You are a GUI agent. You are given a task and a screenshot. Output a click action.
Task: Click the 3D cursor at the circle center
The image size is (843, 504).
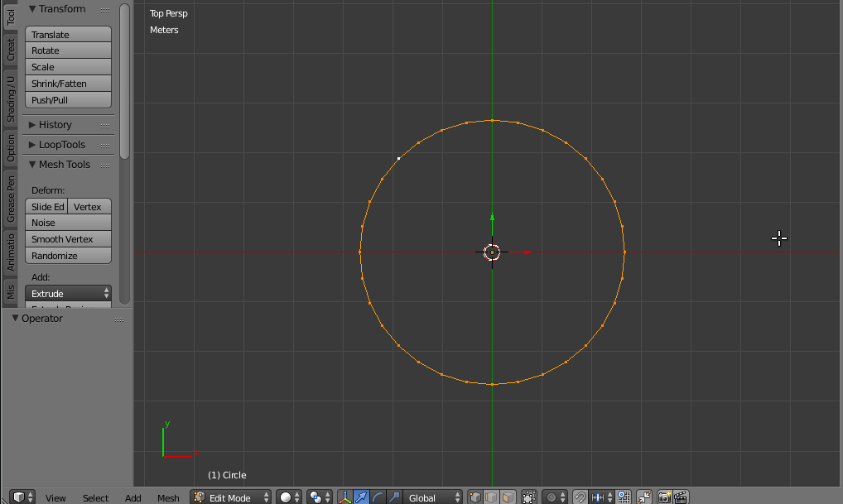[492, 252]
